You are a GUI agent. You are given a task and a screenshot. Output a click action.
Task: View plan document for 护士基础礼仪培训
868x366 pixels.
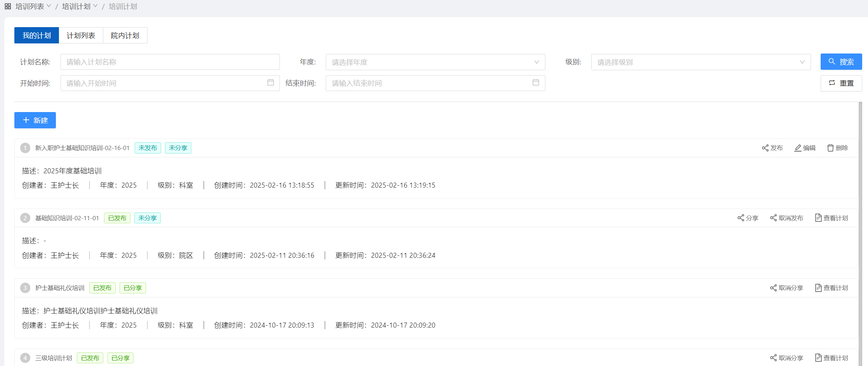tap(831, 288)
